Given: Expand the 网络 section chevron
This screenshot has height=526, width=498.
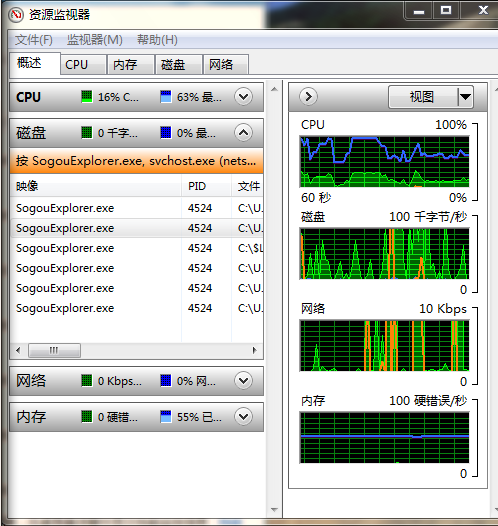Looking at the screenshot, I should (243, 381).
